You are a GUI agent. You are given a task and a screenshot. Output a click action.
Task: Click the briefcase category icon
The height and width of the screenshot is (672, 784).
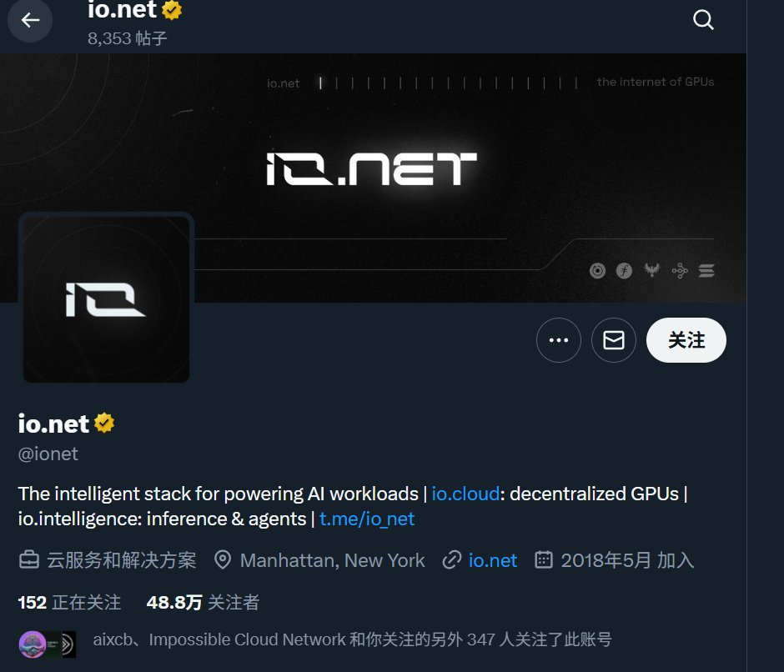tap(29, 560)
